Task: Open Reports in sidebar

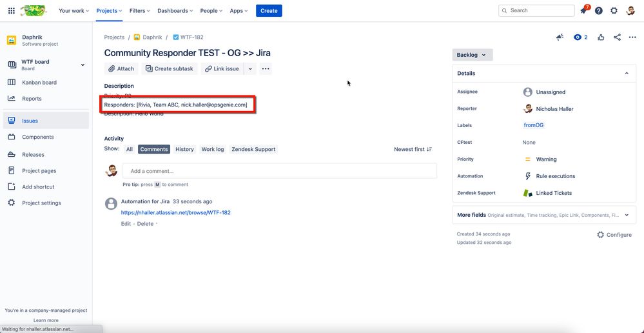Action: (x=46, y=99)
